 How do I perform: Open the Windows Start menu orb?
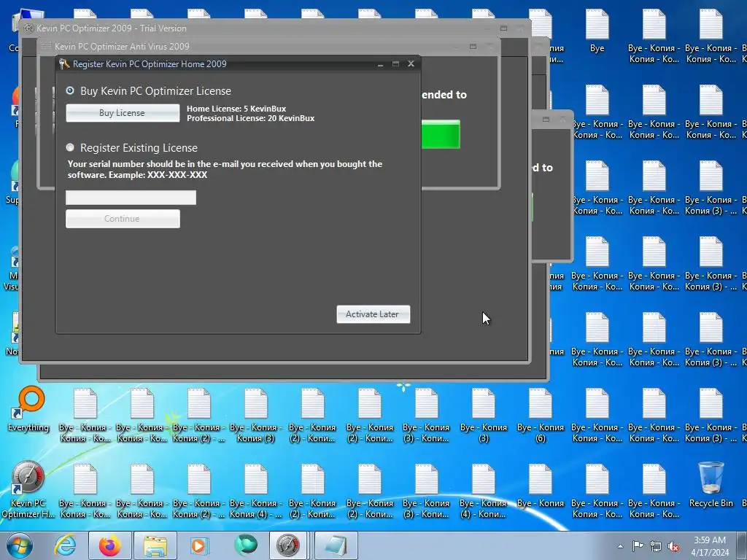point(20,545)
